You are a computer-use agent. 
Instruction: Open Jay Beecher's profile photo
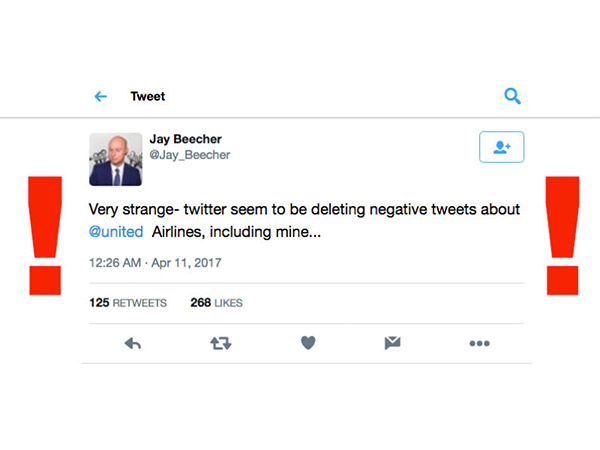pyautogui.click(x=115, y=159)
